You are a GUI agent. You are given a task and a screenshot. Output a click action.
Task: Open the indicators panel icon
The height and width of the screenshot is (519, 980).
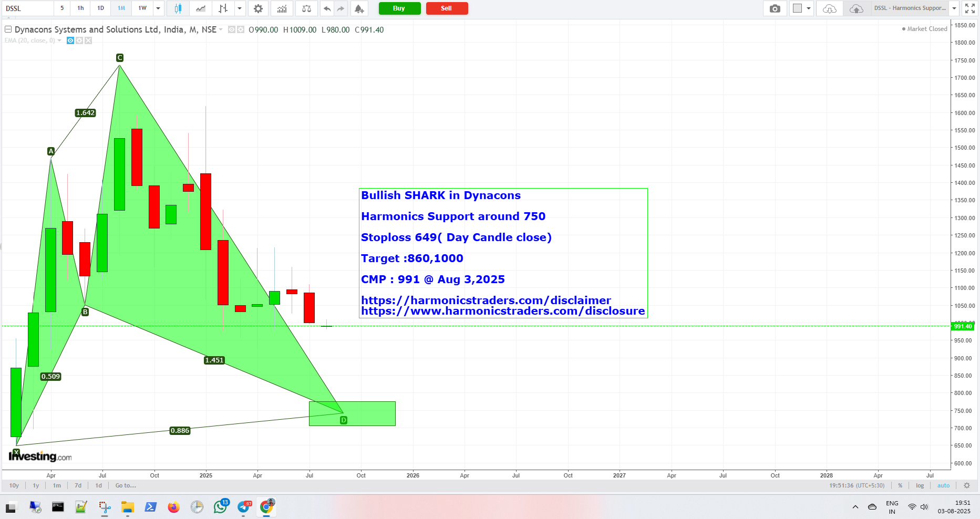point(282,8)
